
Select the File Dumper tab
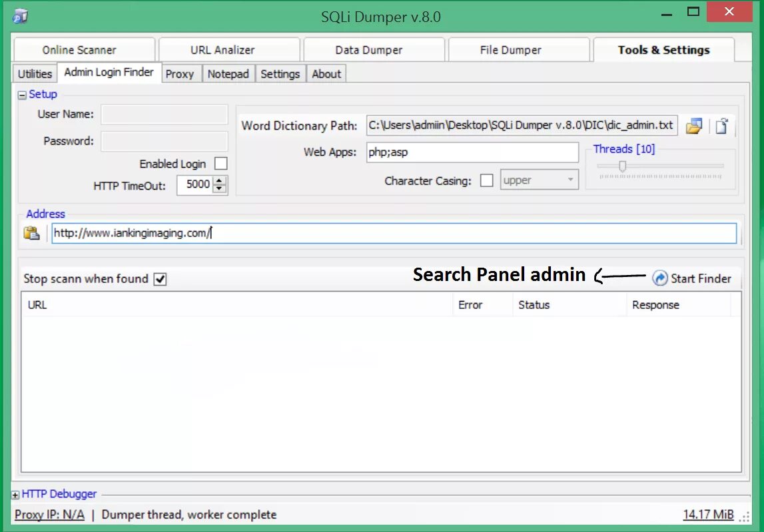tap(518, 50)
